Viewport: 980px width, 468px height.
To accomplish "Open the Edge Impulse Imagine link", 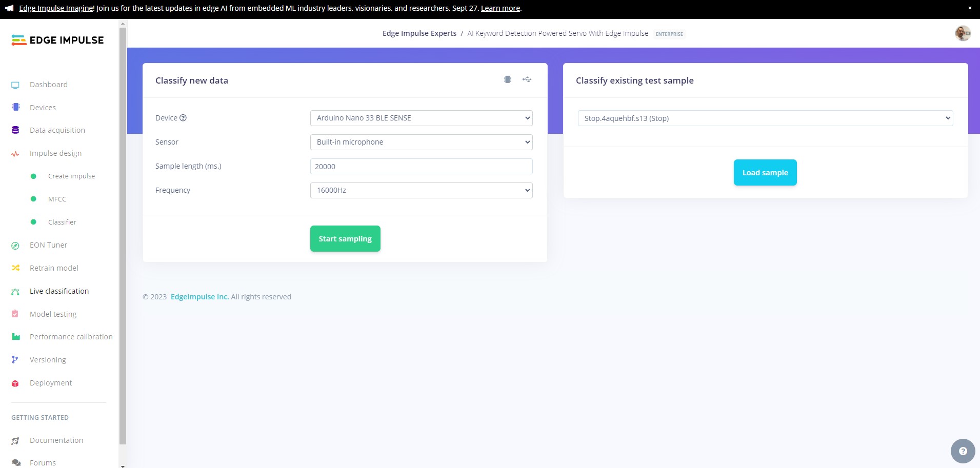I will 57,8.
